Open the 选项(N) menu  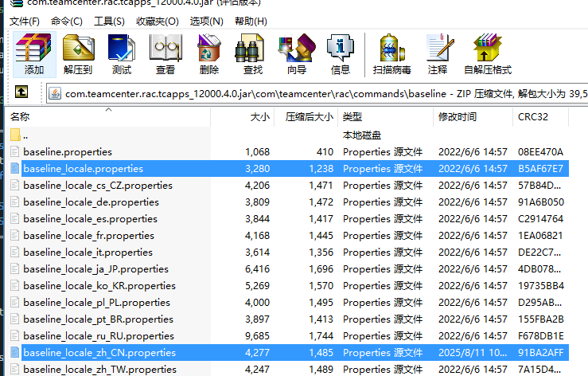(x=206, y=21)
